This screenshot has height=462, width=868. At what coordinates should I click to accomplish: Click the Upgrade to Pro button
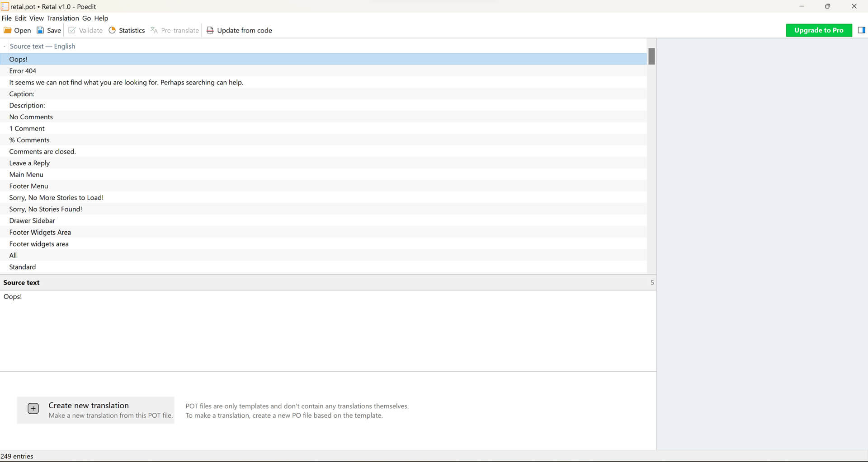click(819, 30)
